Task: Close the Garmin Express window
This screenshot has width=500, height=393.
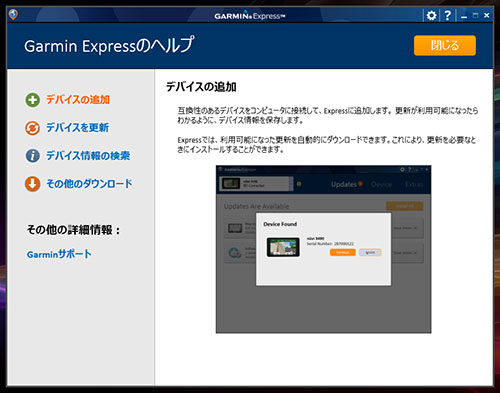Action: pyautogui.click(x=487, y=15)
